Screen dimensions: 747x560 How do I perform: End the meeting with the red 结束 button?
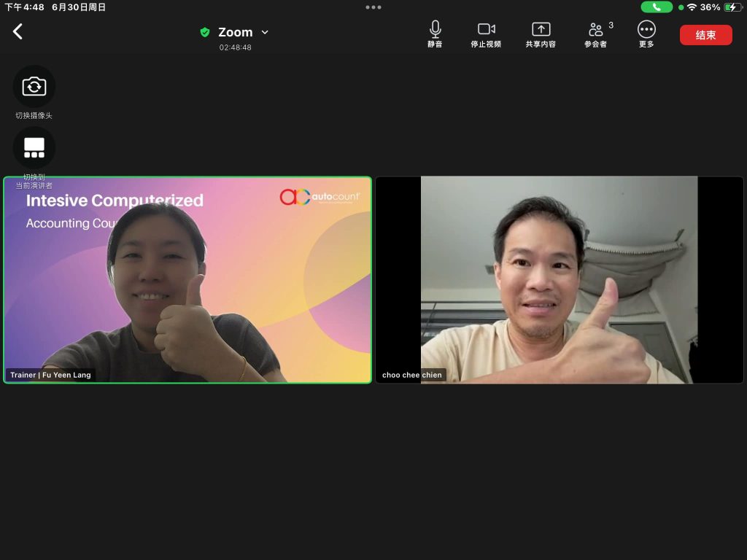(705, 35)
